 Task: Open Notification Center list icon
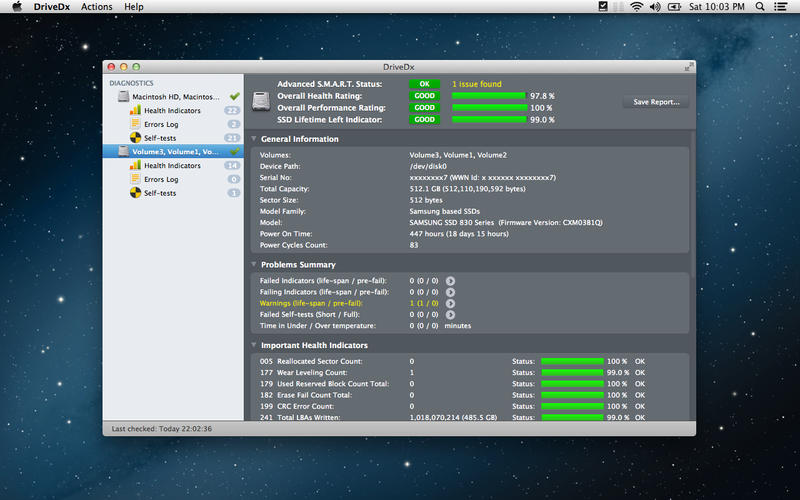pyautogui.click(x=780, y=7)
